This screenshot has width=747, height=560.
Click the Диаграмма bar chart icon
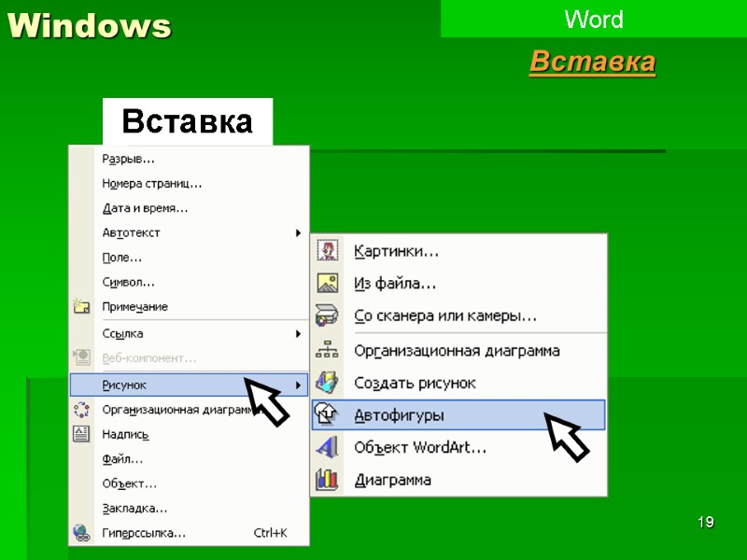click(327, 479)
